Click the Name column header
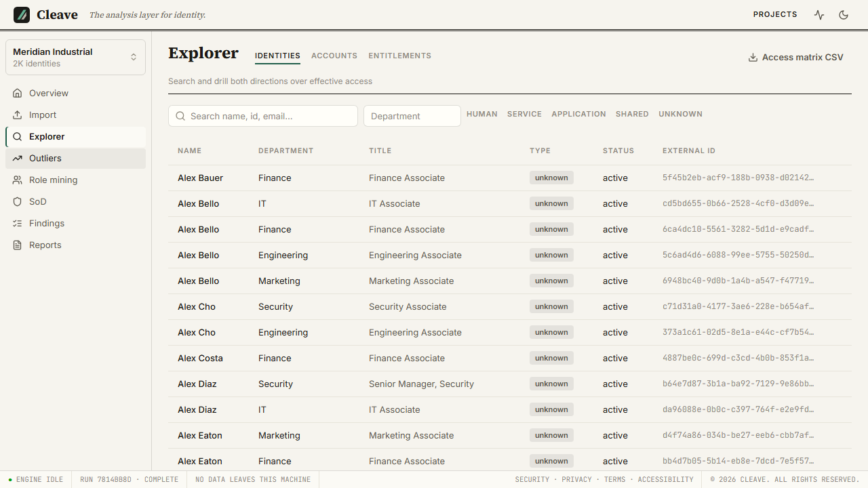Viewport: 868px width, 488px height. pyautogui.click(x=189, y=150)
